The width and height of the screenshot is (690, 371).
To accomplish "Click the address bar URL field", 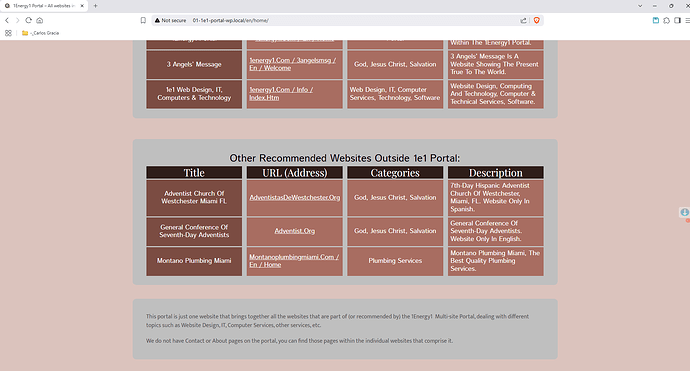I will (352, 20).
